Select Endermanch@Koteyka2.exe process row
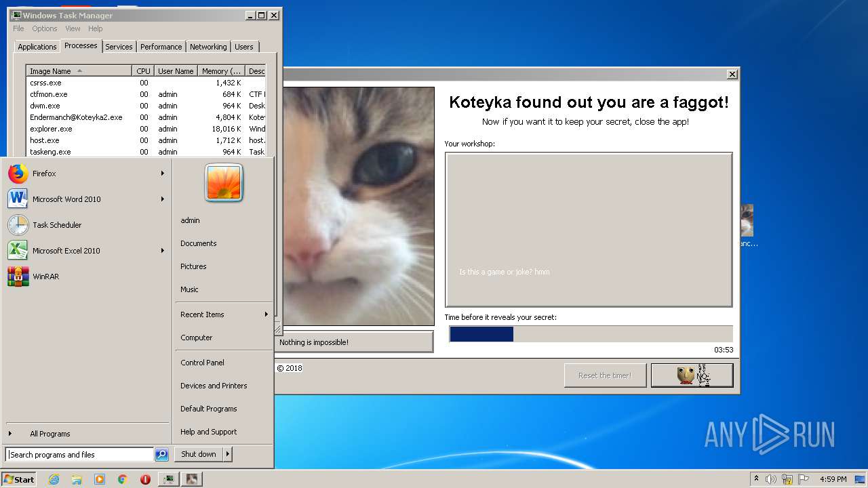 click(x=146, y=117)
